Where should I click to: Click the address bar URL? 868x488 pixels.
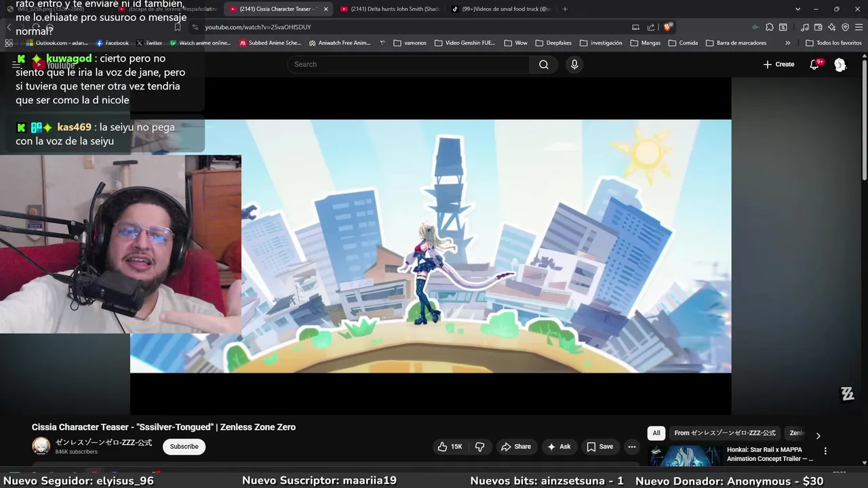[x=258, y=27]
